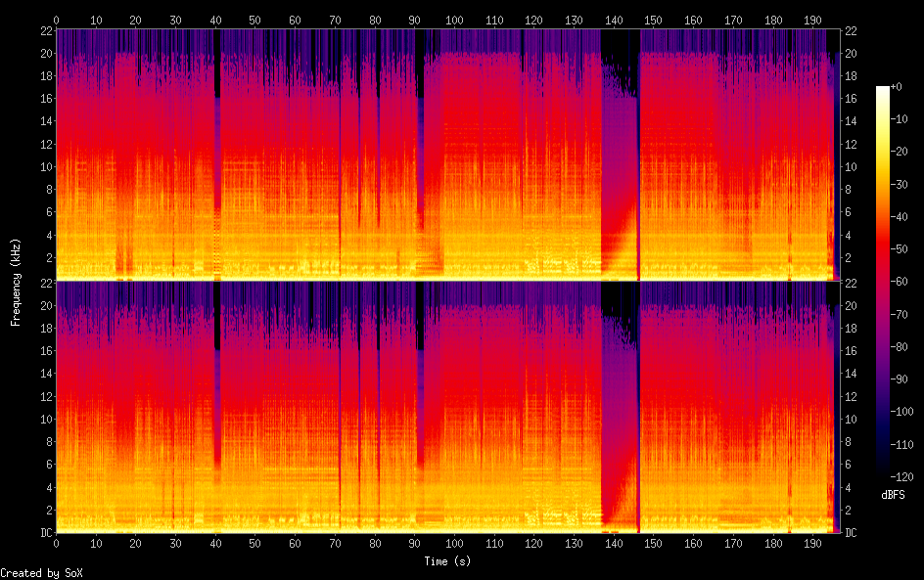The image size is (924, 580).
Task: Click the "DC" label at the bottom-right corner
Action: (850, 532)
